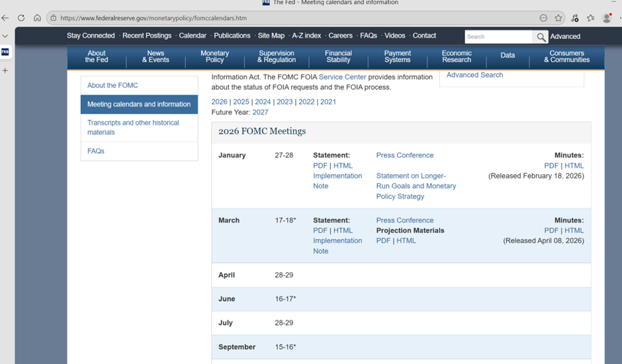Jump to the 2022 year link

pos(306,102)
